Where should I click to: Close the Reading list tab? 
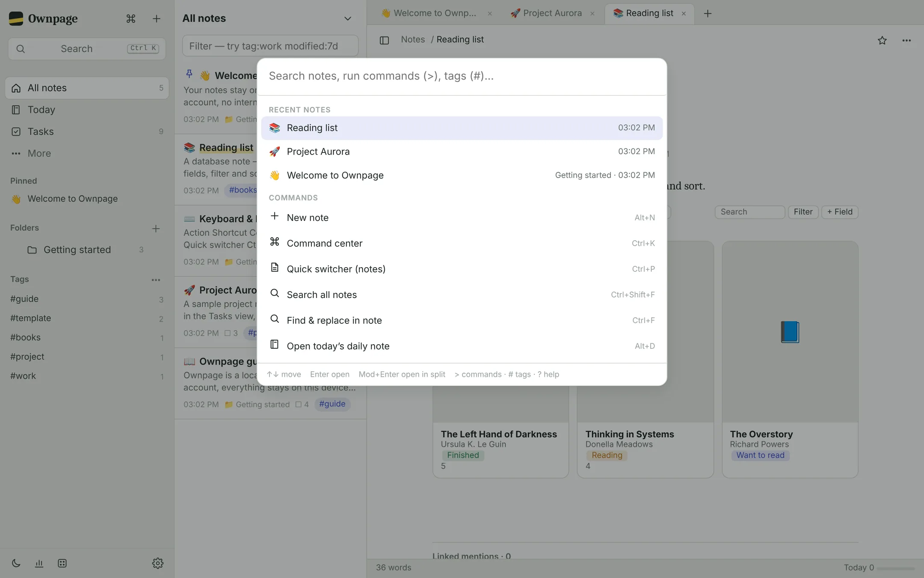[x=684, y=14]
